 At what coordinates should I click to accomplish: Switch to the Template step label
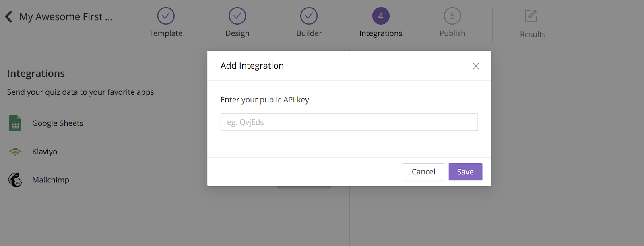(166, 33)
